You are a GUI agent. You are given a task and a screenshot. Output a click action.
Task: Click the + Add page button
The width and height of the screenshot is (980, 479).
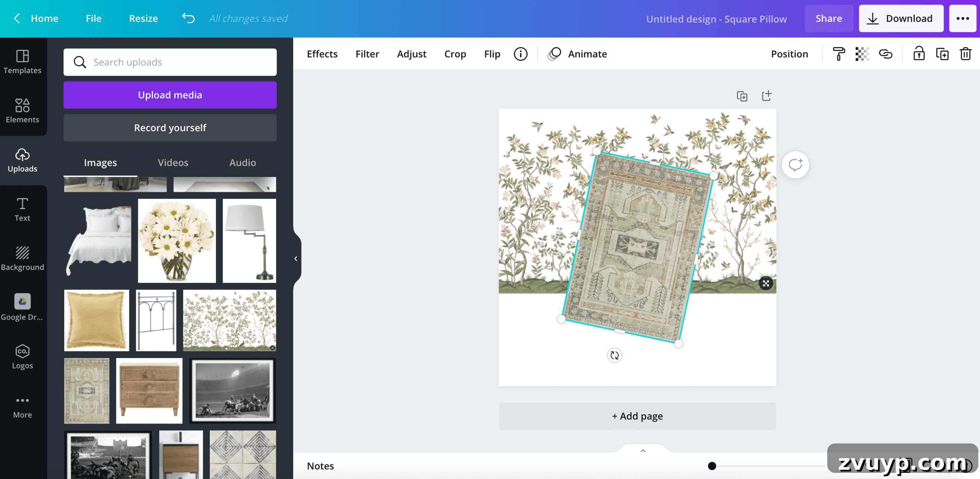(637, 416)
